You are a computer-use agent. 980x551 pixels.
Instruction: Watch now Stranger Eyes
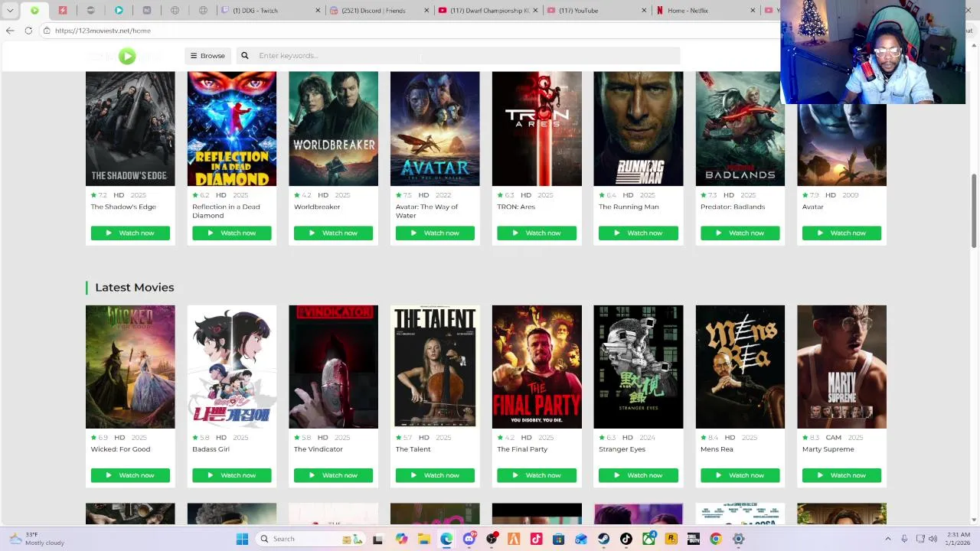(639, 475)
